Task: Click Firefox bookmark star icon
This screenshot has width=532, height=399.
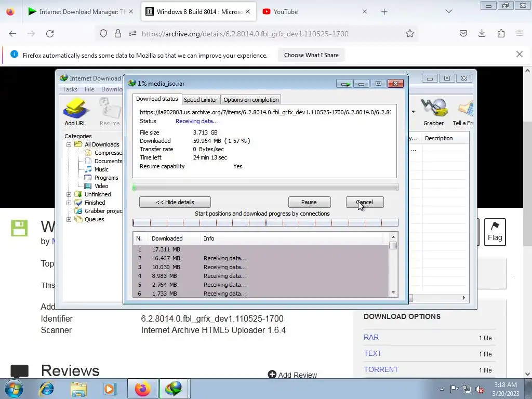Action: [x=409, y=34]
